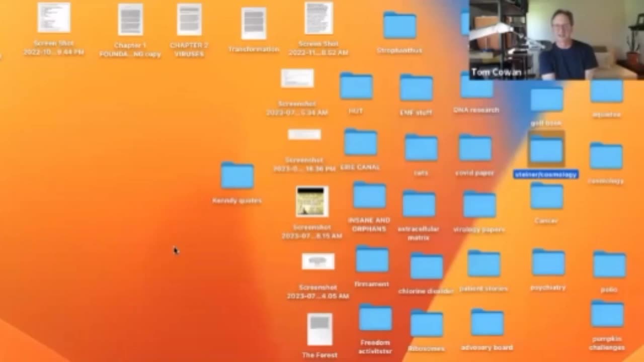This screenshot has height=362, width=644.
Task: Select the golf book folder
Action: 546,99
